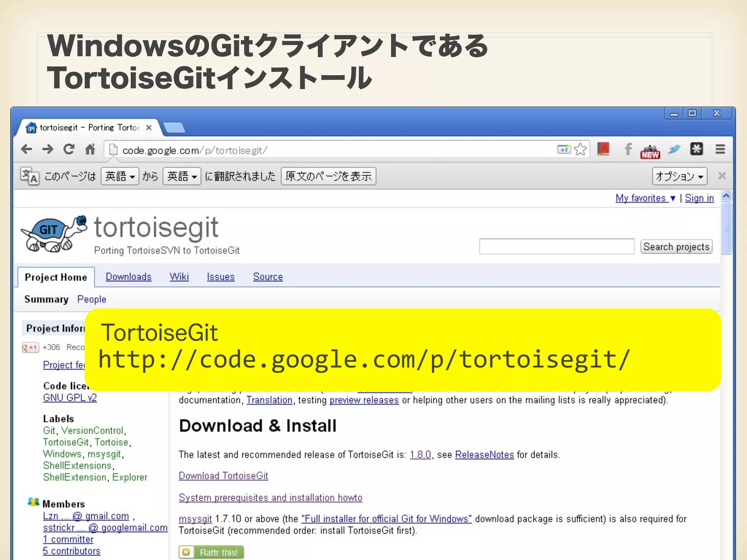Open Chrome hamburger menu

(720, 149)
